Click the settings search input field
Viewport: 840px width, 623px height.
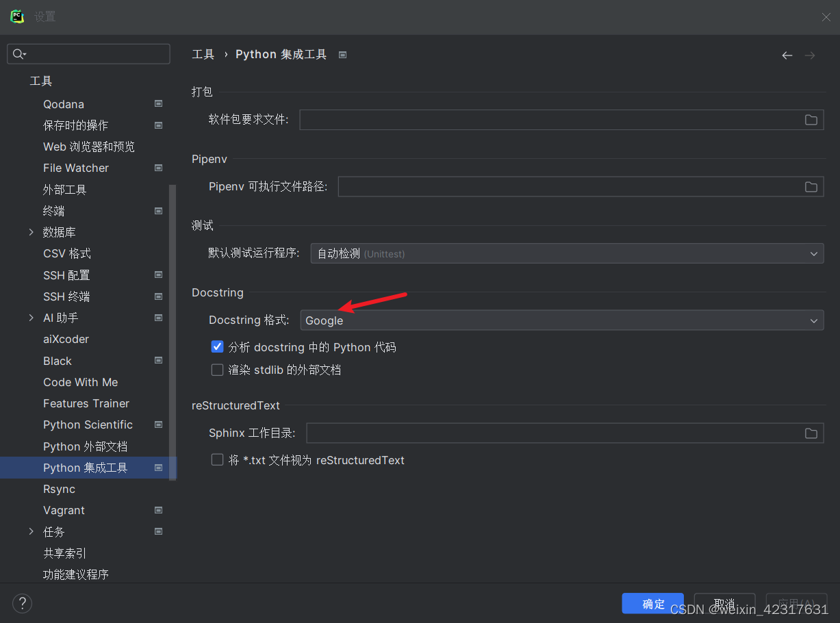coord(88,53)
